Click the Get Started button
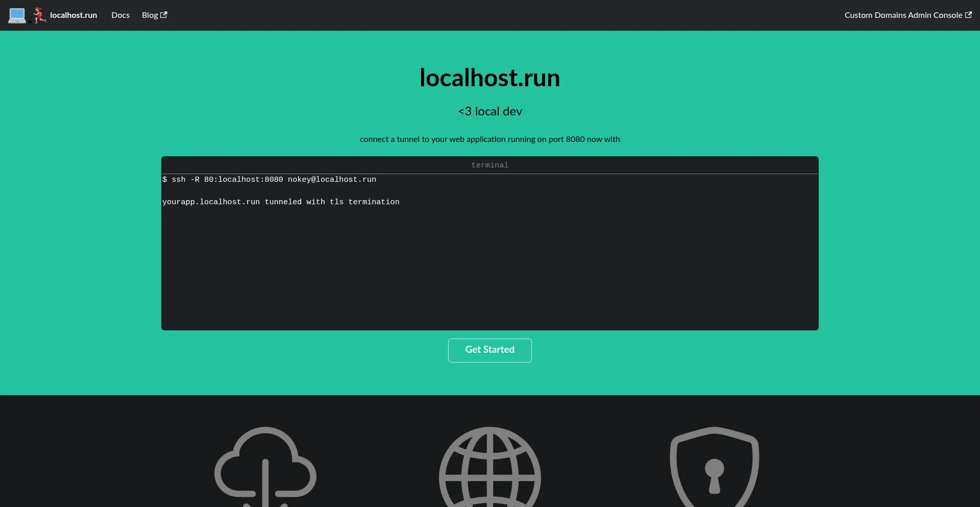 490,350
